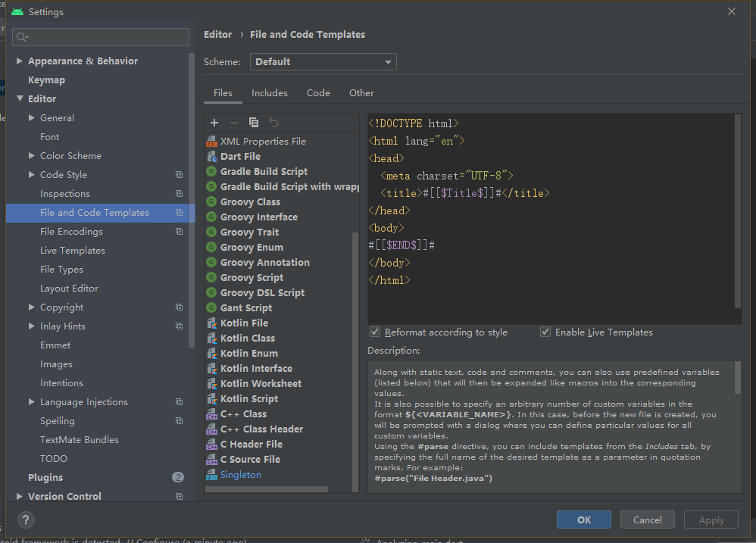
Task: Click the XML Properties File icon
Action: tap(212, 142)
